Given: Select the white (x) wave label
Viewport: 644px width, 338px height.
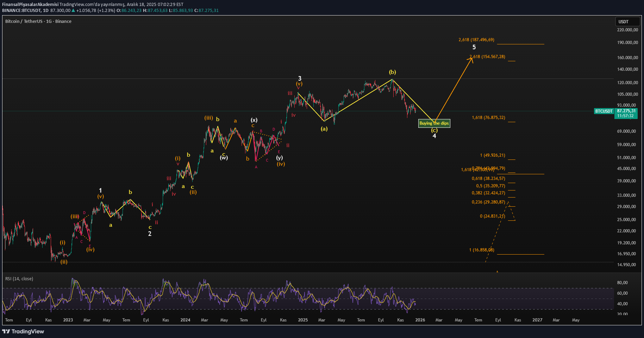Looking at the screenshot, I should pyautogui.click(x=254, y=120).
